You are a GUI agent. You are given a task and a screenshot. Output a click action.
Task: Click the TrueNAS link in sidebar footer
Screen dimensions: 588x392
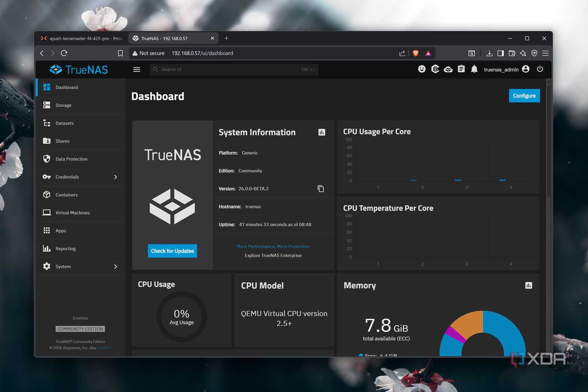pyautogui.click(x=104, y=348)
